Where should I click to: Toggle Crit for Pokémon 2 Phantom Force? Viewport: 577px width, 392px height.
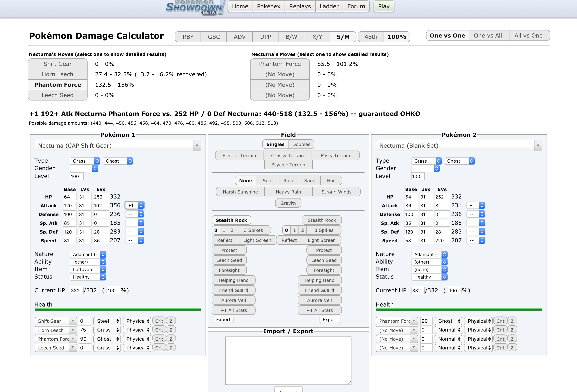coord(500,321)
